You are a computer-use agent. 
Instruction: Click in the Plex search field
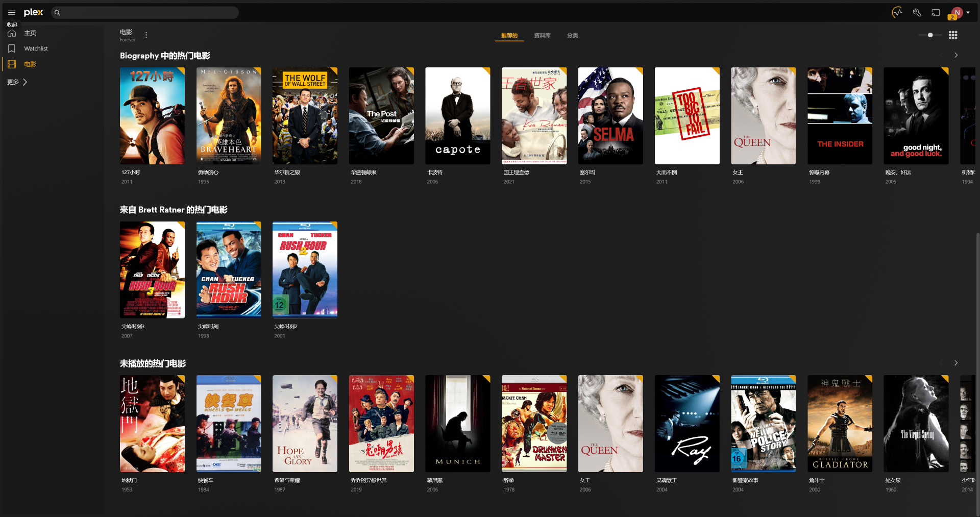[145, 13]
